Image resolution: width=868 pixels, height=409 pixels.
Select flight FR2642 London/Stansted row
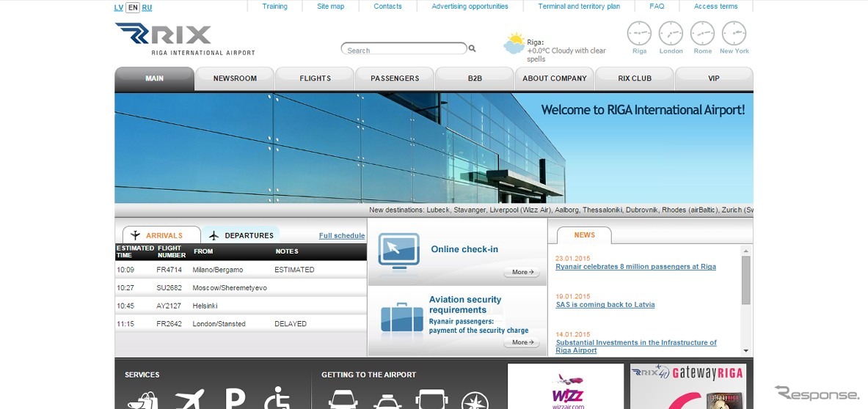(241, 323)
